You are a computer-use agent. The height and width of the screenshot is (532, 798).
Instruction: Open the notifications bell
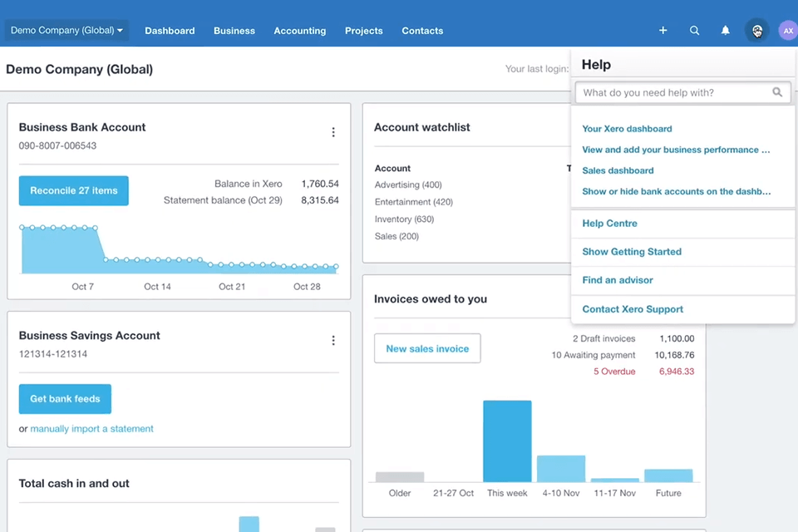725,31
